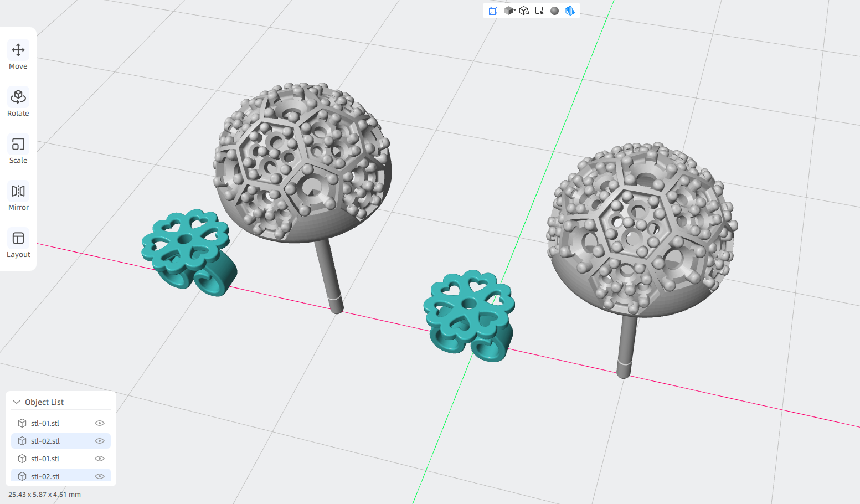Select the second stl-01.stl item in Object List
Viewport: 860px width, 504px height.
pos(61,459)
